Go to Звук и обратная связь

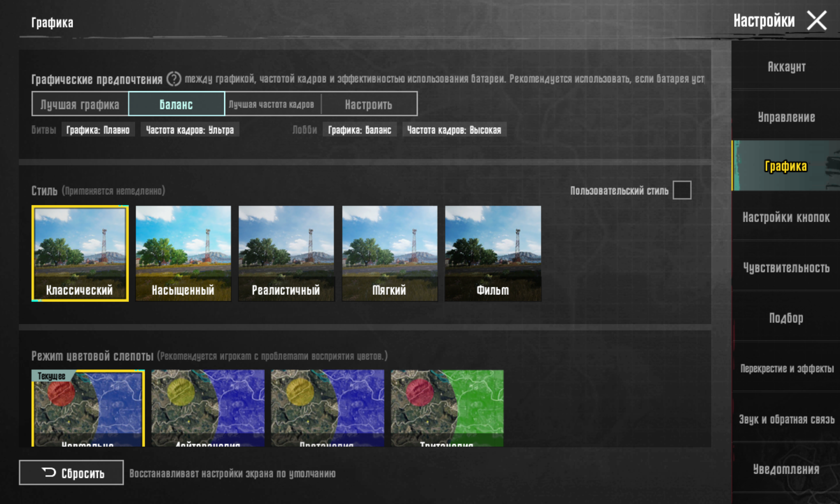(786, 419)
